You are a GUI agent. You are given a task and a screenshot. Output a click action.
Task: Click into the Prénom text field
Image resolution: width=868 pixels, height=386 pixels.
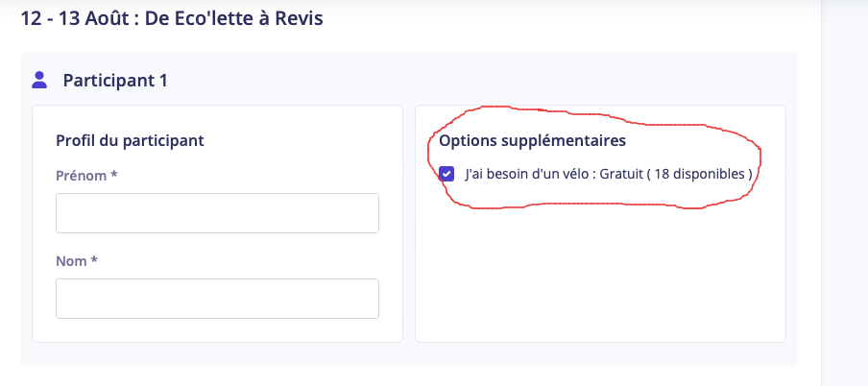click(217, 213)
